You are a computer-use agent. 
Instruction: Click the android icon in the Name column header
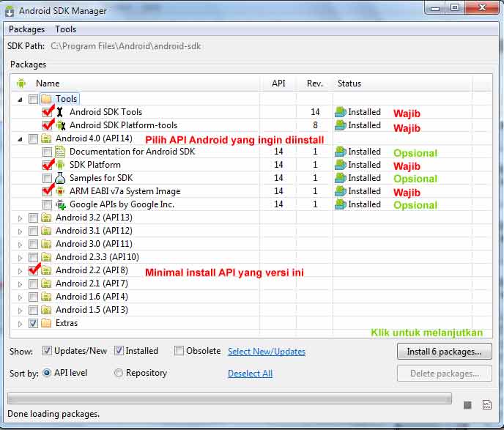pos(21,84)
